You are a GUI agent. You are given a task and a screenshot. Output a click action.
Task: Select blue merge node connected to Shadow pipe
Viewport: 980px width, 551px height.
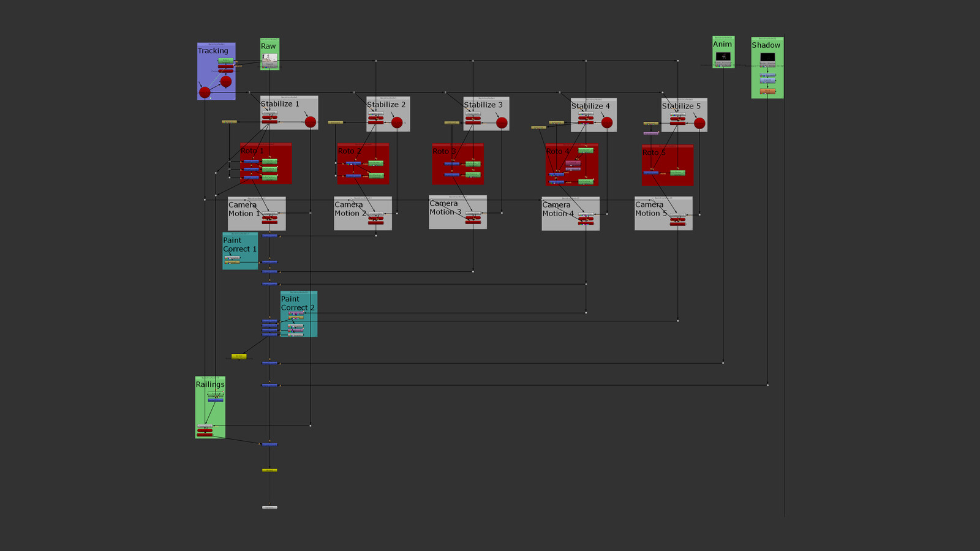click(x=269, y=385)
